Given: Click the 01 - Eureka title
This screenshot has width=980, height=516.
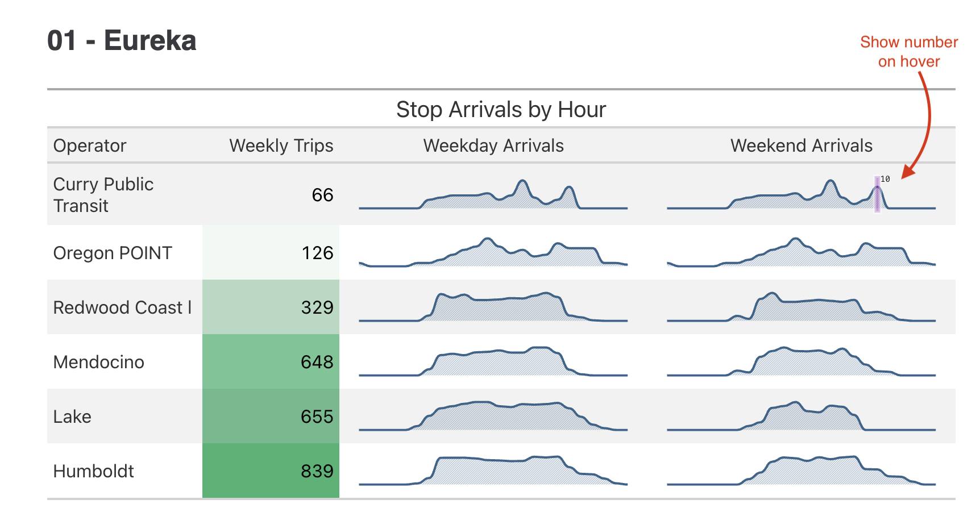Looking at the screenshot, I should pos(122,41).
